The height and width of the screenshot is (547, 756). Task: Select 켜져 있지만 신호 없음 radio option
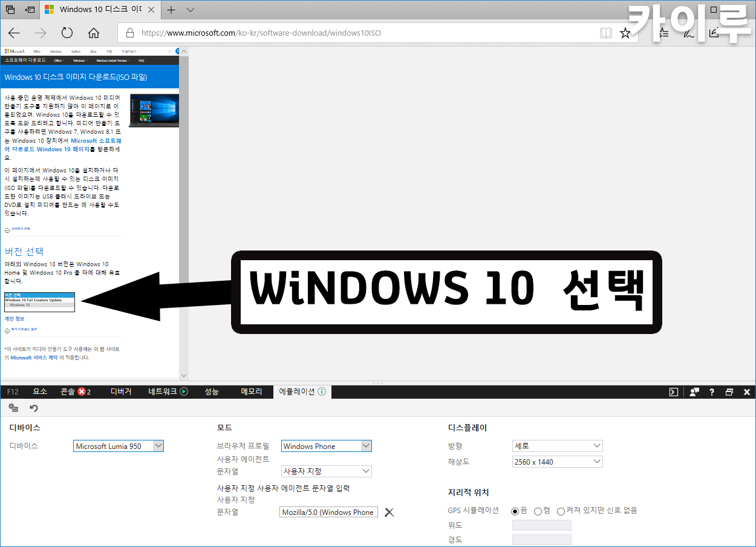561,511
